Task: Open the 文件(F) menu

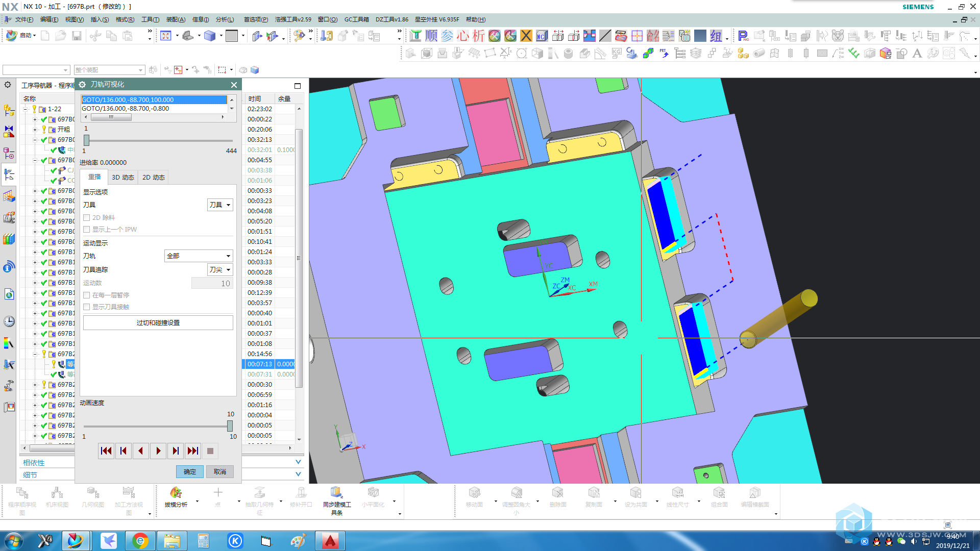Action: 23,19
